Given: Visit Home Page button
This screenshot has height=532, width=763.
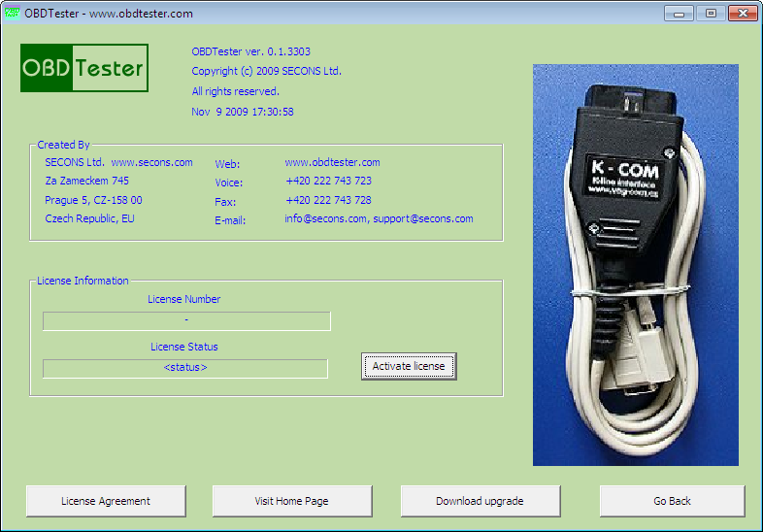Looking at the screenshot, I should tap(292, 501).
